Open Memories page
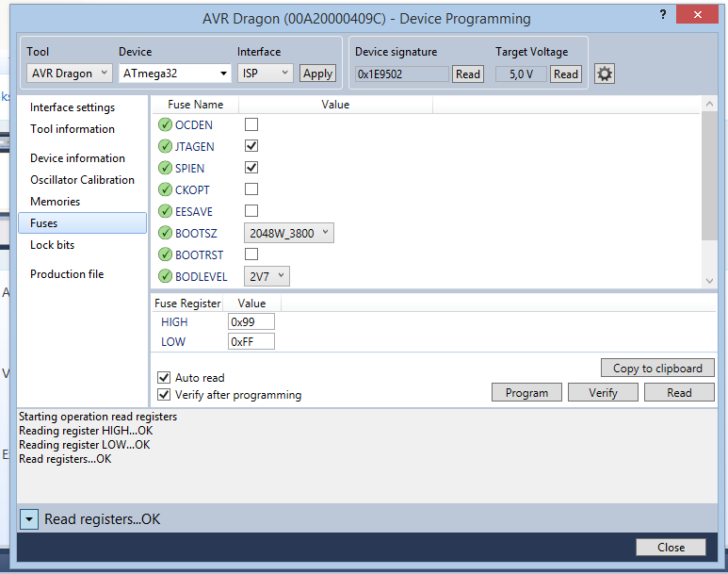This screenshot has width=728, height=574. (56, 202)
